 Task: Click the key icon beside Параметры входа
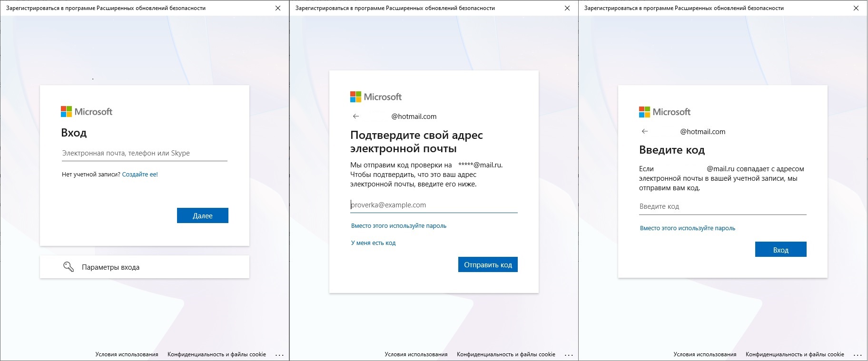click(x=69, y=267)
